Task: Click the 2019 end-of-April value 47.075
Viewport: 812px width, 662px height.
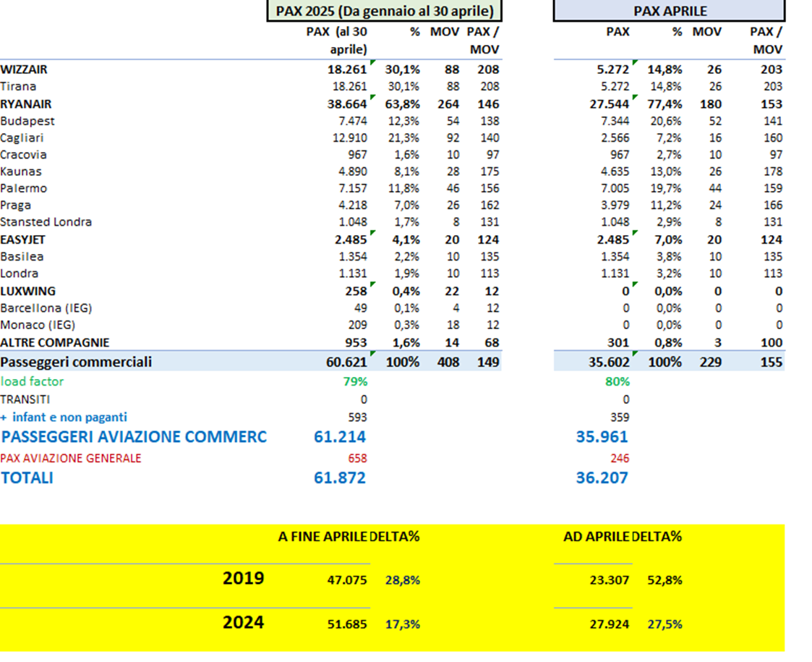Action: click(x=347, y=580)
